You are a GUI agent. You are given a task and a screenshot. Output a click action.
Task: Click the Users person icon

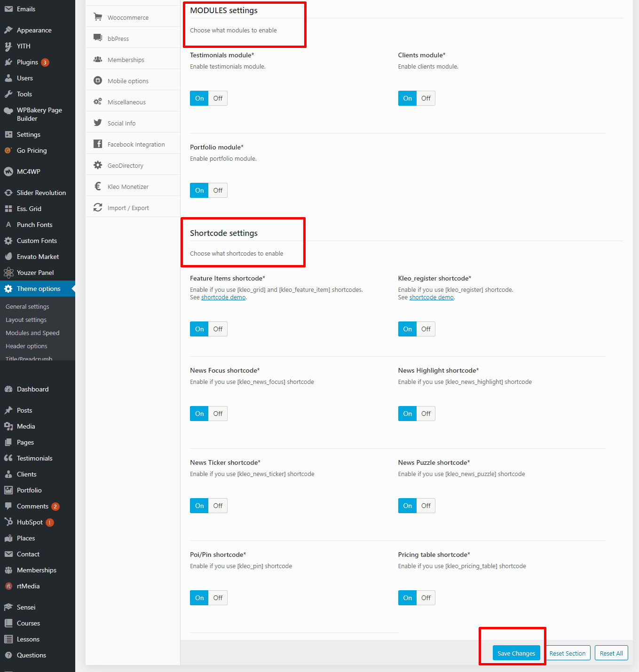[x=8, y=78]
